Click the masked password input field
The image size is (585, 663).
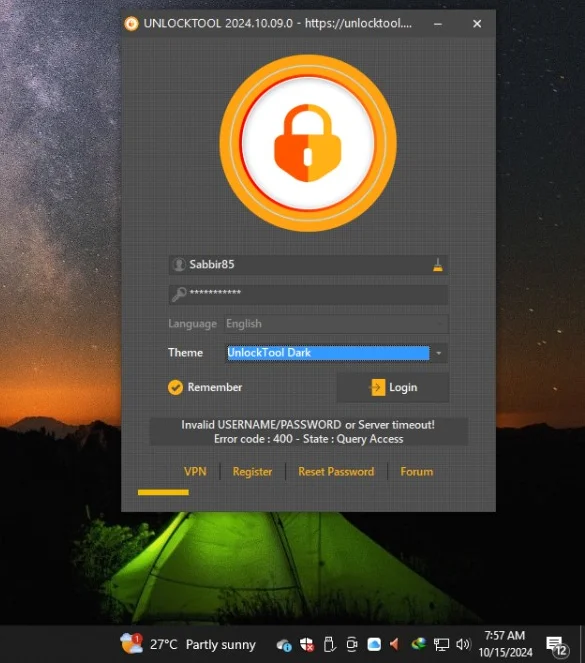pyautogui.click(x=308, y=294)
